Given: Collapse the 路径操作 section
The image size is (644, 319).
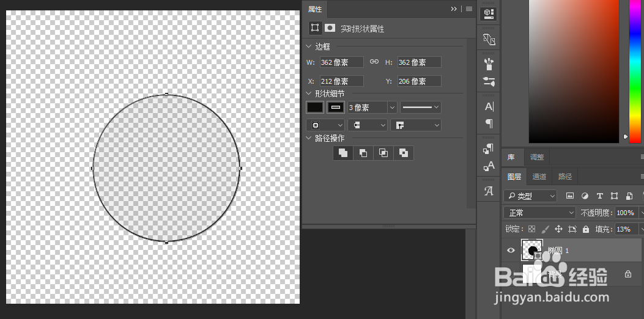Looking at the screenshot, I should pos(309,138).
